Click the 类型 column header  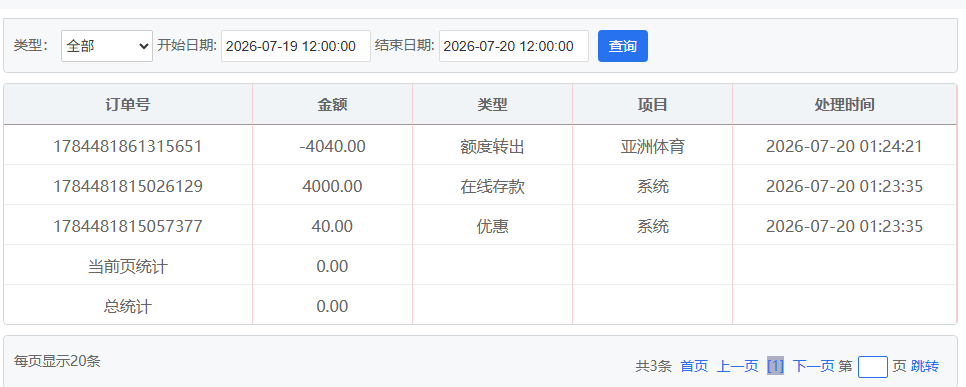pyautogui.click(x=492, y=105)
